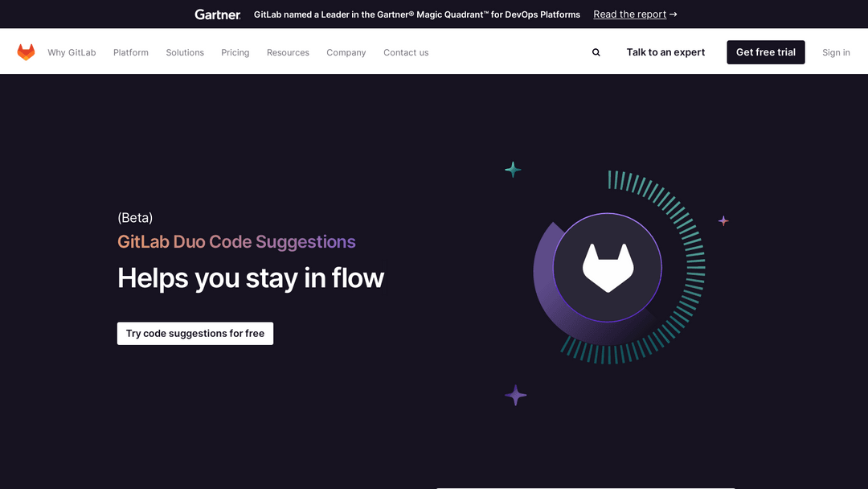
Task: Click the GitLab Duo tanuki graphic
Action: click(608, 268)
